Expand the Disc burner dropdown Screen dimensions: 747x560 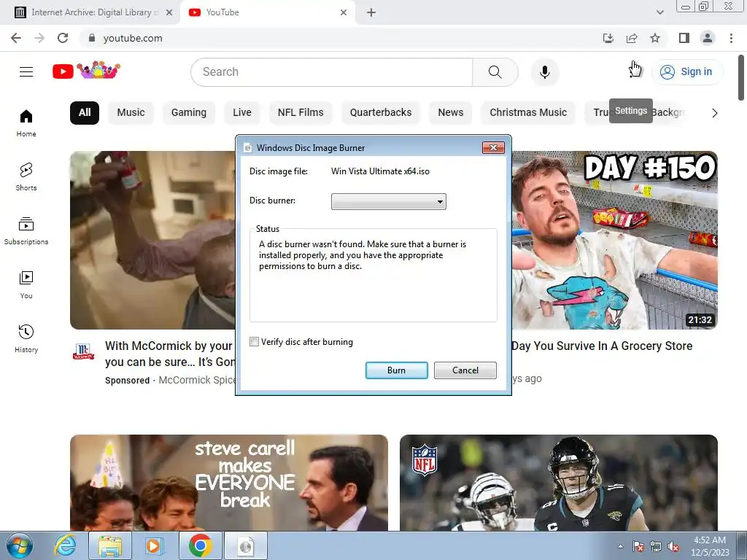388,201
